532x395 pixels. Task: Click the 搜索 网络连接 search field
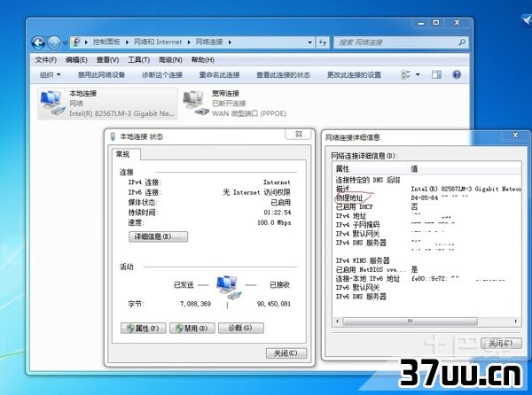tap(396, 43)
